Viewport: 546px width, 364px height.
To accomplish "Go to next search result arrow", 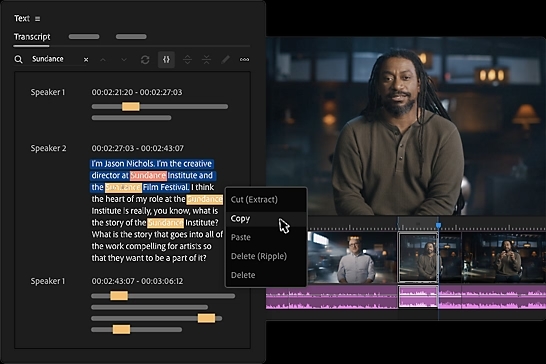I will tap(124, 60).
